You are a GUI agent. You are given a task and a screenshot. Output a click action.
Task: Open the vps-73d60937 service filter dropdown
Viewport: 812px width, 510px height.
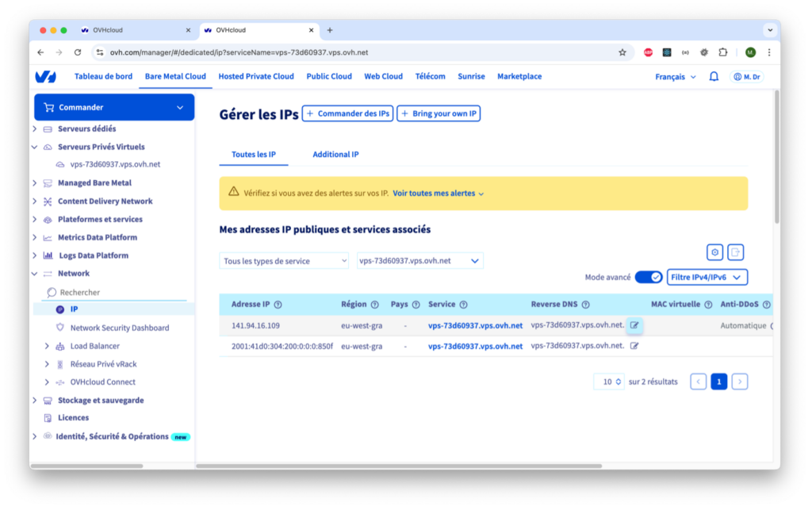420,261
